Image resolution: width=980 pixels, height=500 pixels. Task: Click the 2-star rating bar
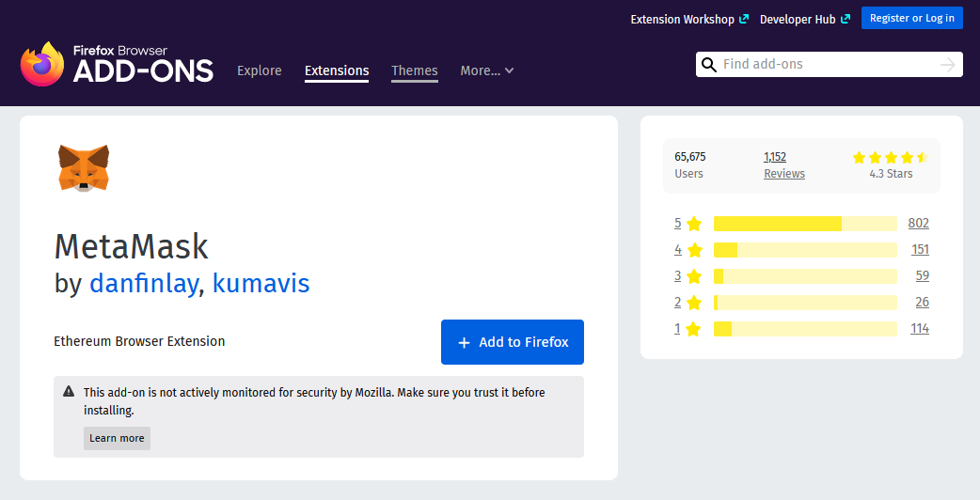805,302
